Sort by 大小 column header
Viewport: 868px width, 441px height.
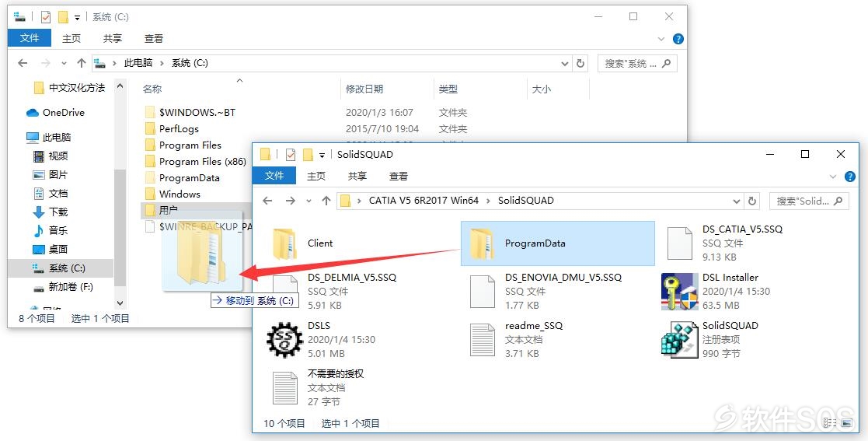542,89
